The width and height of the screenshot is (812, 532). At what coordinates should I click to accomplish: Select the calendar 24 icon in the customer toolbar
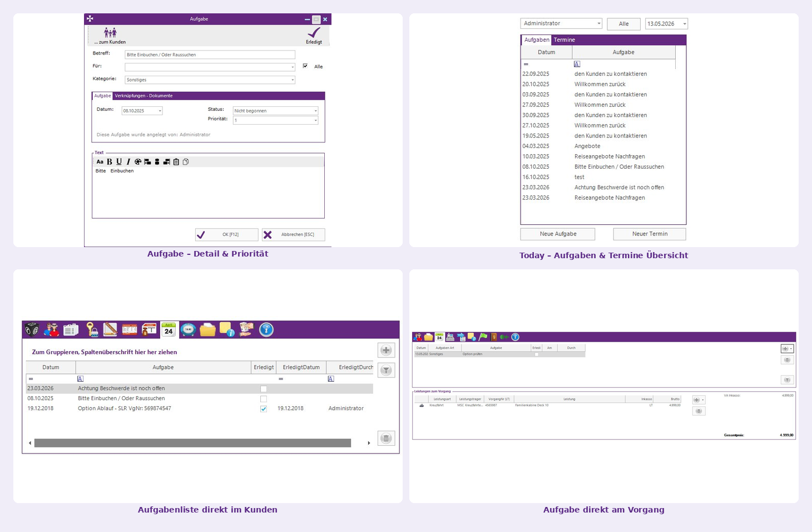[x=169, y=329]
